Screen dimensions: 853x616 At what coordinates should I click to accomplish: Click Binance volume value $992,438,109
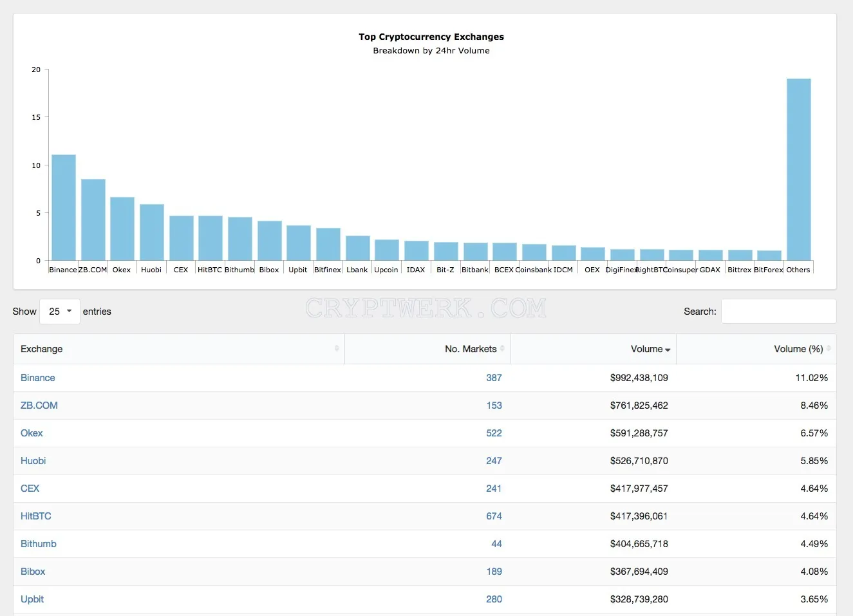[639, 378]
